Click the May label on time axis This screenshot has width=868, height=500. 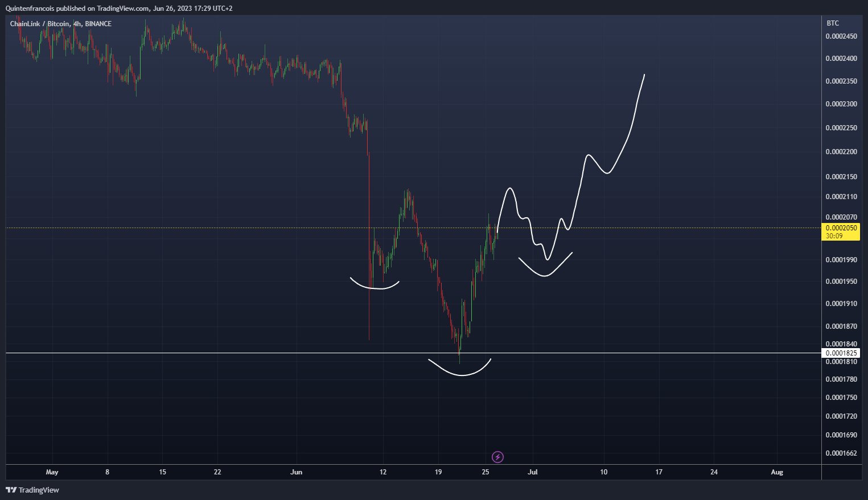[52, 472]
